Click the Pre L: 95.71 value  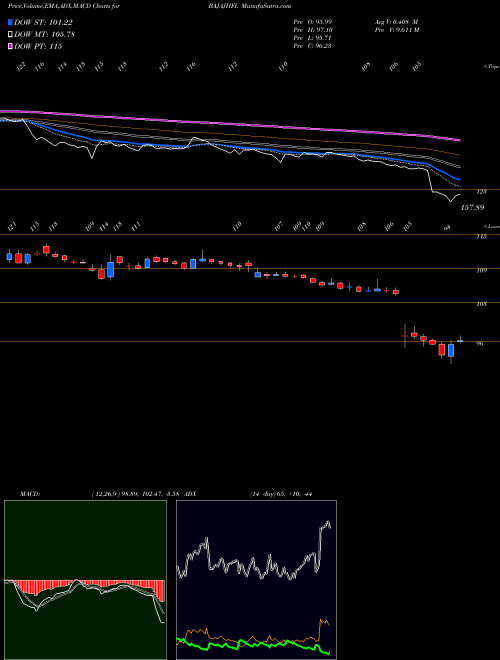[x=313, y=38]
